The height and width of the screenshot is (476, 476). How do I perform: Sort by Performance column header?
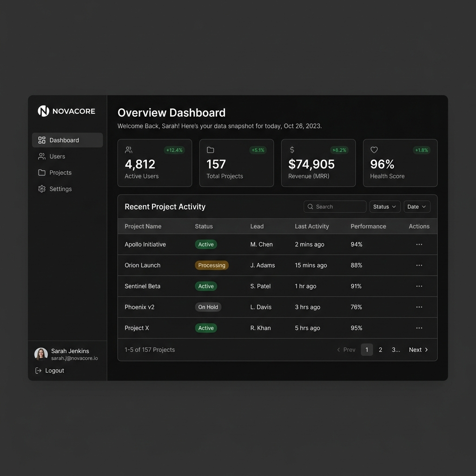pyautogui.click(x=368, y=226)
